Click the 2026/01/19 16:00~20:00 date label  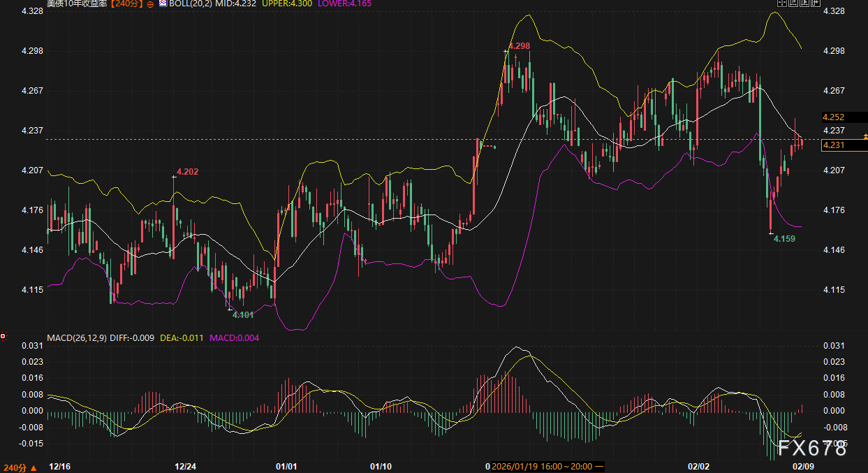click(542, 466)
